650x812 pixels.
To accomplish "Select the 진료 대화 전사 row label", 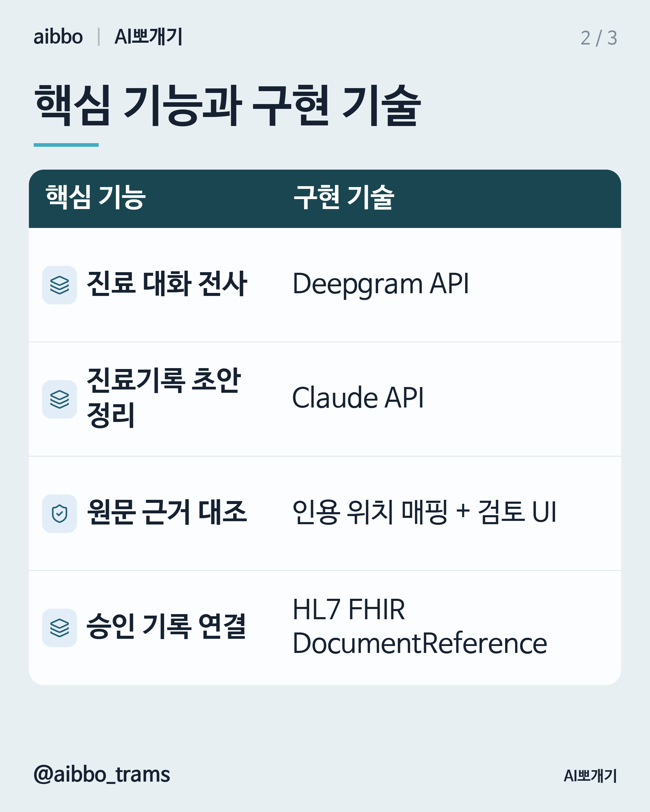I will click(x=166, y=284).
